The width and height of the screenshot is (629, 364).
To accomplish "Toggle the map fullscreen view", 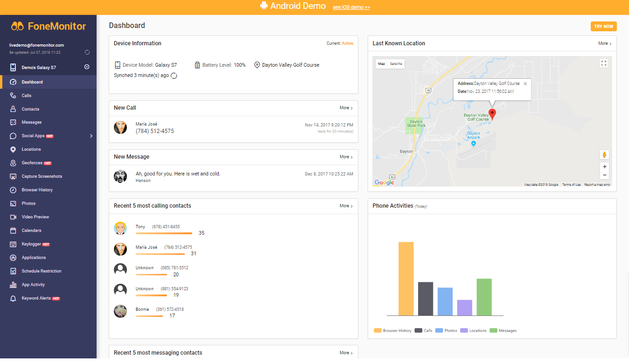I will (x=603, y=63).
